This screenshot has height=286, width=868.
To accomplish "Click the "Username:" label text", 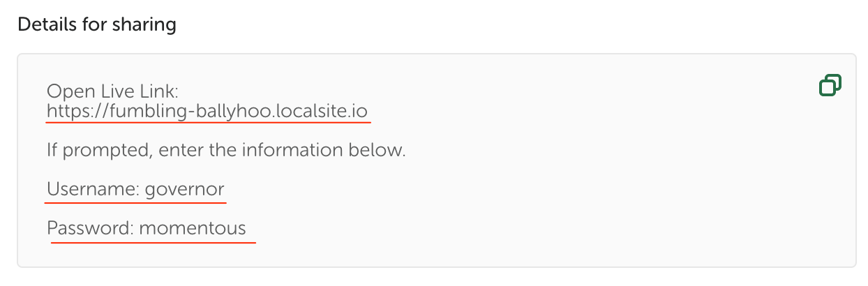I will pos(93,189).
